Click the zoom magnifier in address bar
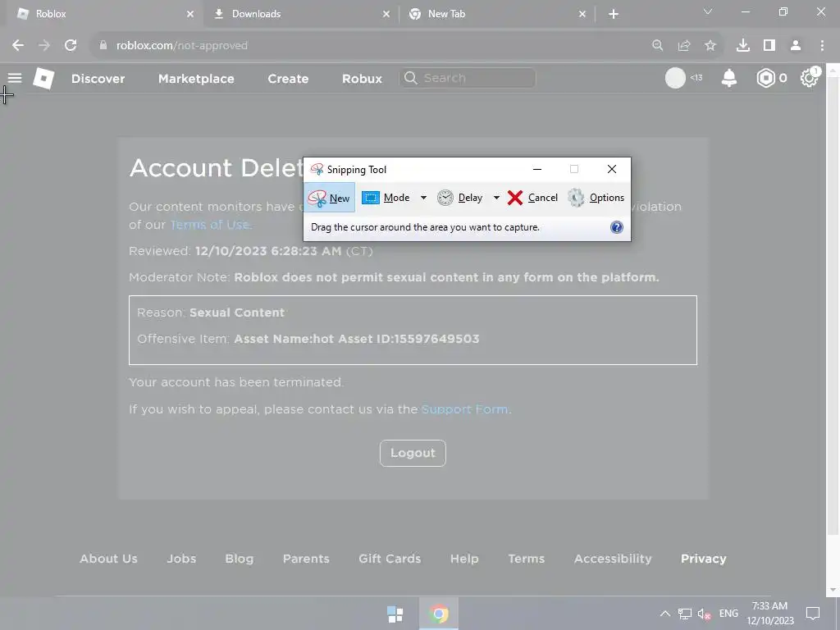Viewport: 840px width, 630px height. tap(657, 46)
